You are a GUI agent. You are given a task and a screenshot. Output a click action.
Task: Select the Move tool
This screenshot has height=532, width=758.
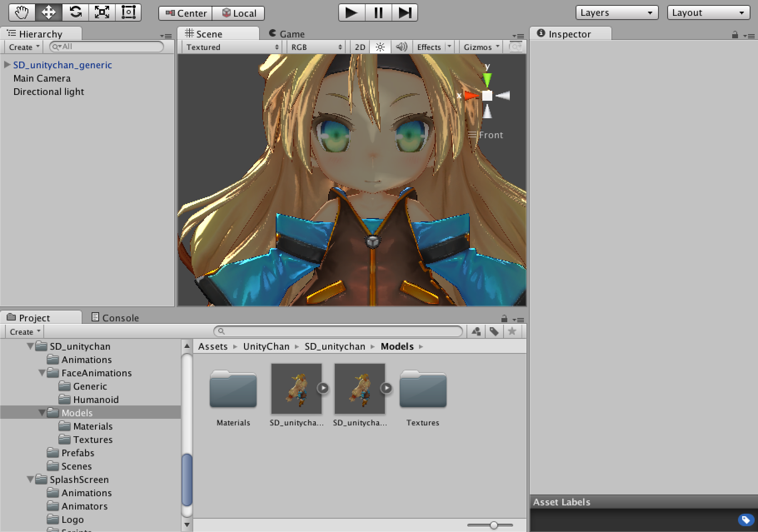(x=49, y=12)
